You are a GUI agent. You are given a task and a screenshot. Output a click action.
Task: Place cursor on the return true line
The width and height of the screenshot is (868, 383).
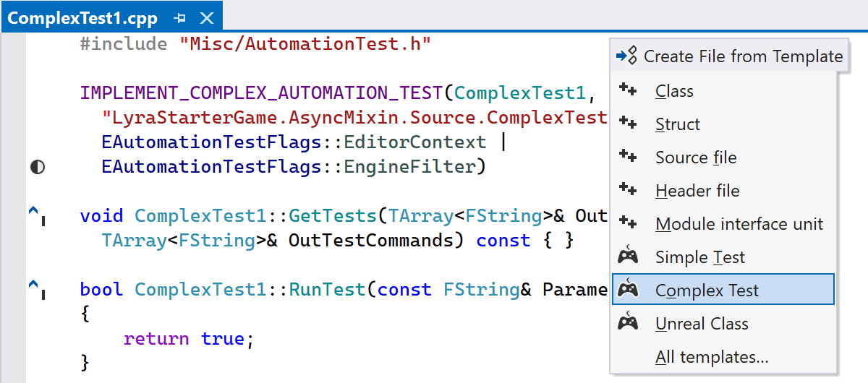coord(190,339)
